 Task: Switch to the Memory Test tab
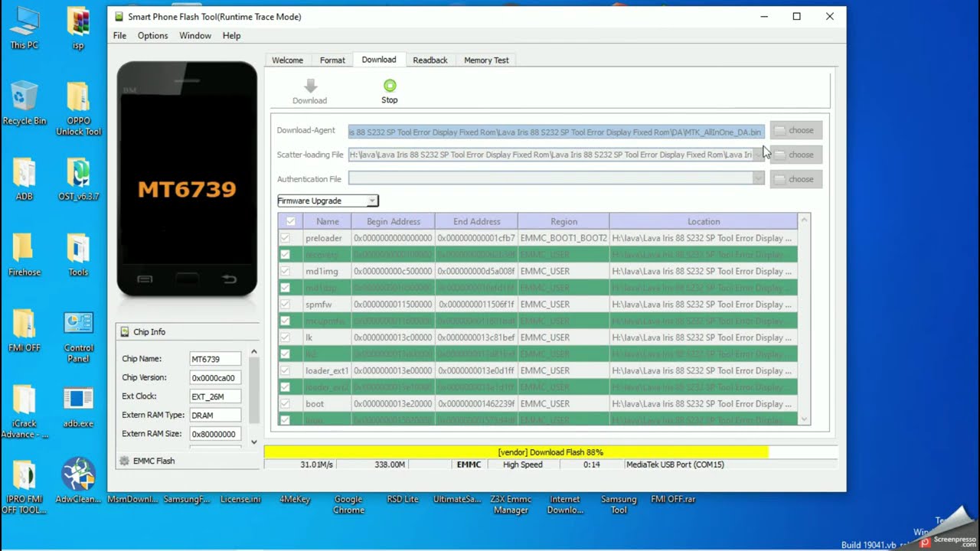[486, 60]
